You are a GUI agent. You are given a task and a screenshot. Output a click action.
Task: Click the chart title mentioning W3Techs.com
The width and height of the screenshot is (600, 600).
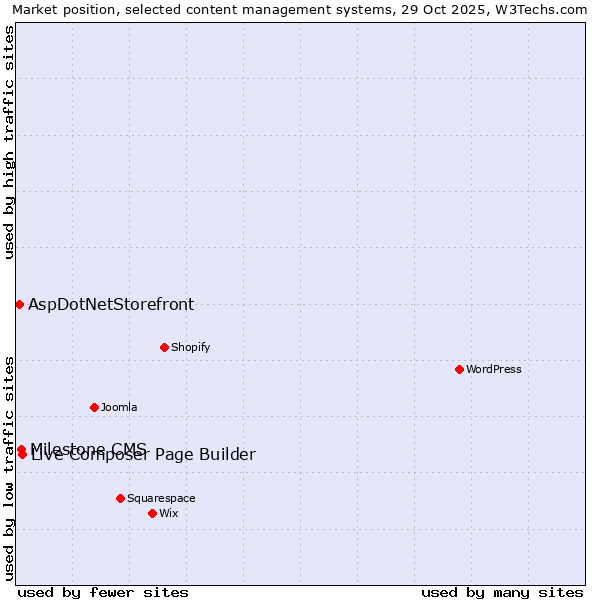click(299, 9)
